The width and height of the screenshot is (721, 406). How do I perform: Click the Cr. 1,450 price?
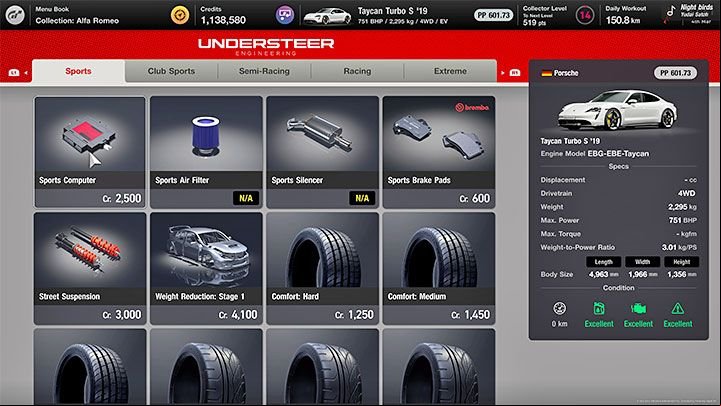[x=470, y=315]
